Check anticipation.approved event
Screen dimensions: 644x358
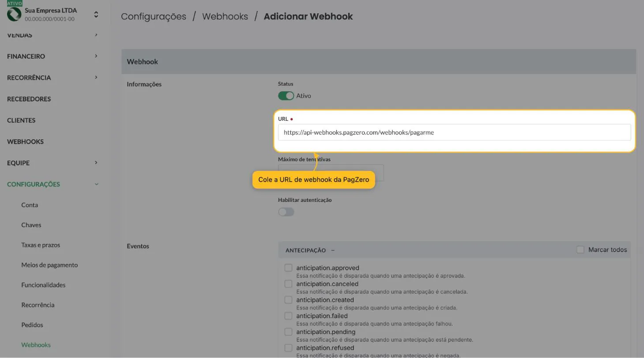(x=288, y=268)
